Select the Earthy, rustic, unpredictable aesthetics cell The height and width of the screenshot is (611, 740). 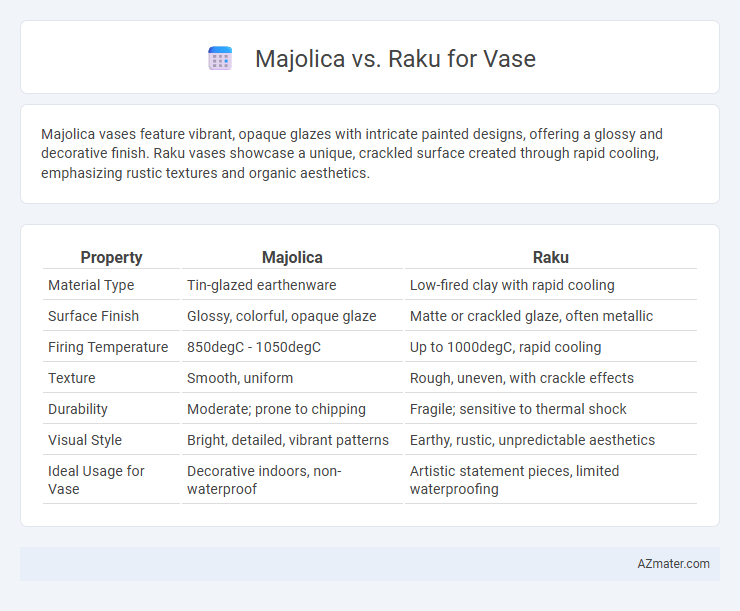[x=532, y=440]
